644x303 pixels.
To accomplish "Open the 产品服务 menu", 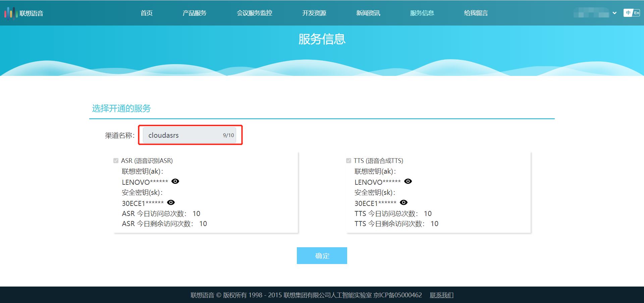I will (195, 13).
